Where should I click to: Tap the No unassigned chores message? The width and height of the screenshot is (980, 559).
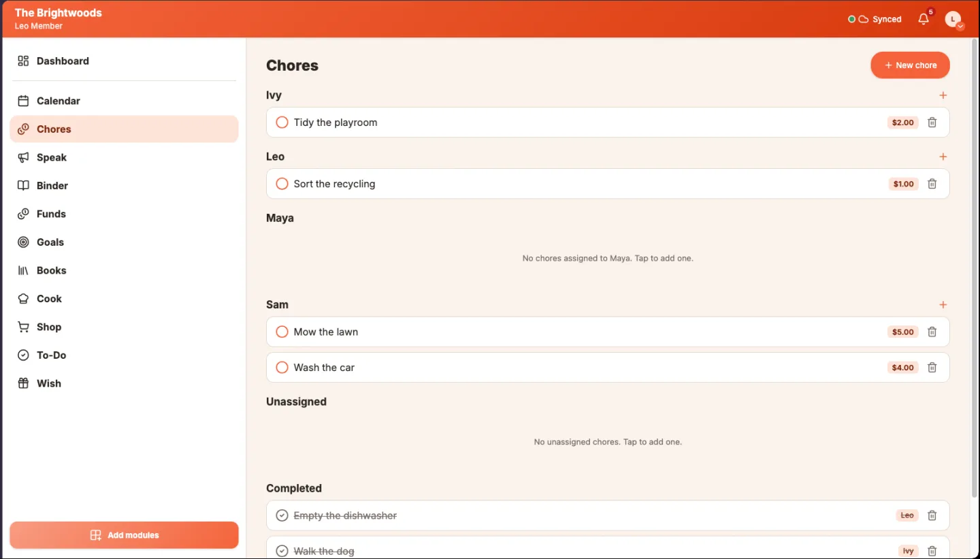(608, 443)
